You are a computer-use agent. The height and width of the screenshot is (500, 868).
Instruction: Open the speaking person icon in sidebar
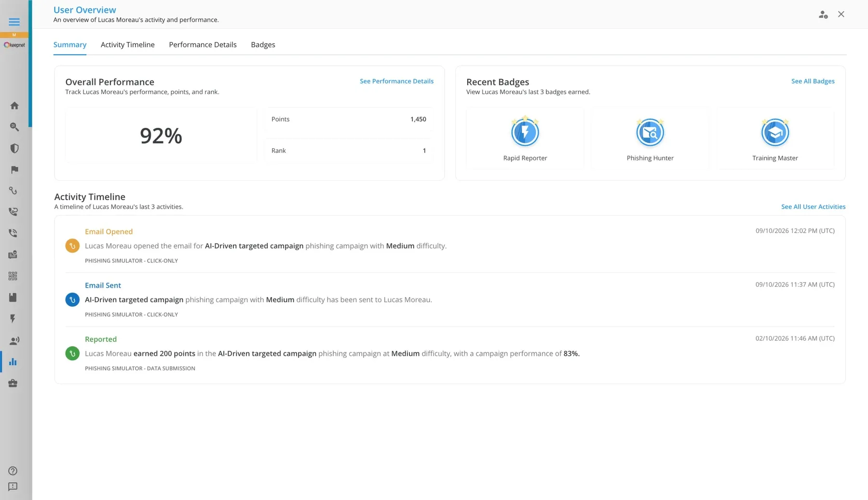[14, 341]
